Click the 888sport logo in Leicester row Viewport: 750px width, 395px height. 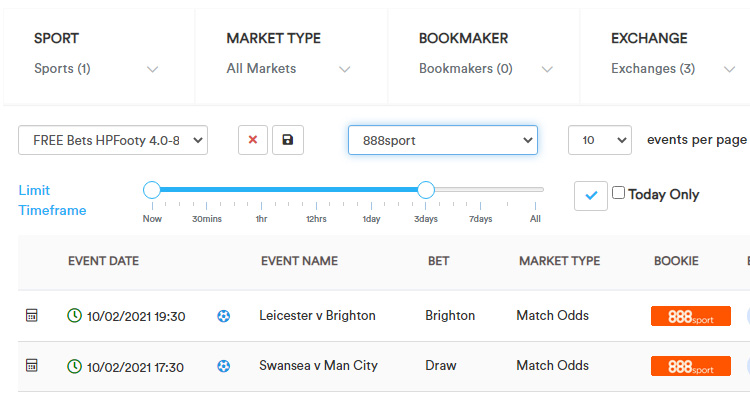(x=691, y=316)
